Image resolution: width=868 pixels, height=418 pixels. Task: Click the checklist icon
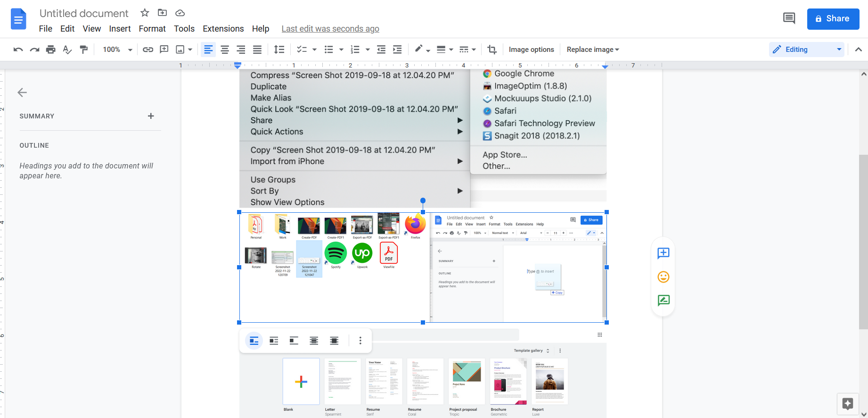(302, 50)
